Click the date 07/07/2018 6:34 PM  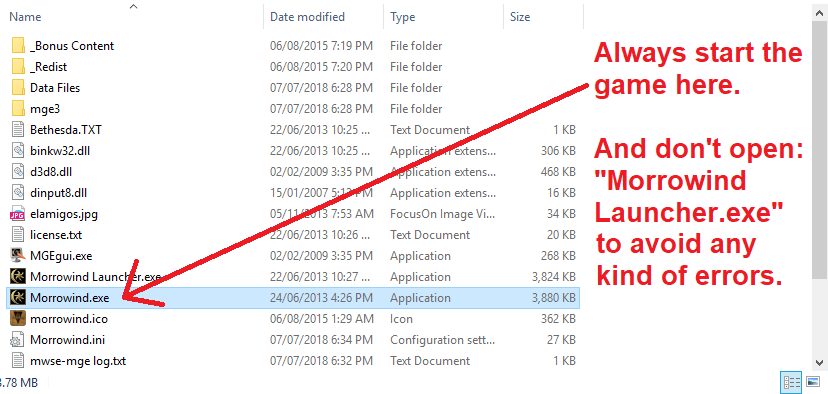322,340
